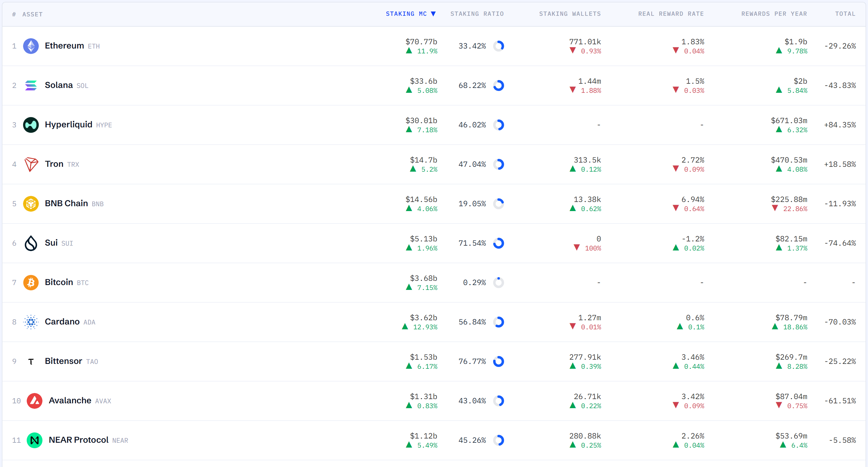Click the Bittensor TAO logo icon
This screenshot has height=467, width=868.
pos(31,361)
